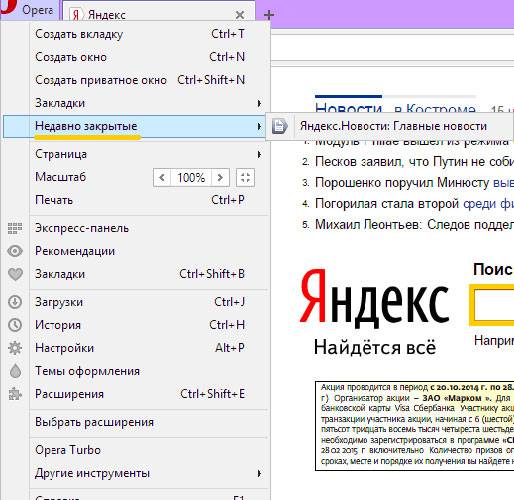Open the в Костроме news tab link
This screenshot has height=500, width=514.
435,108
